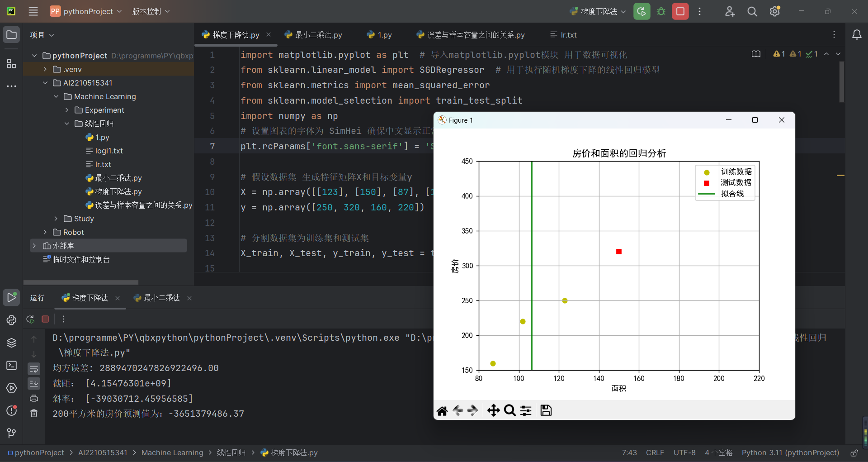The width and height of the screenshot is (868, 462).
Task: Open the Structure tool window icon
Action: (x=12, y=64)
